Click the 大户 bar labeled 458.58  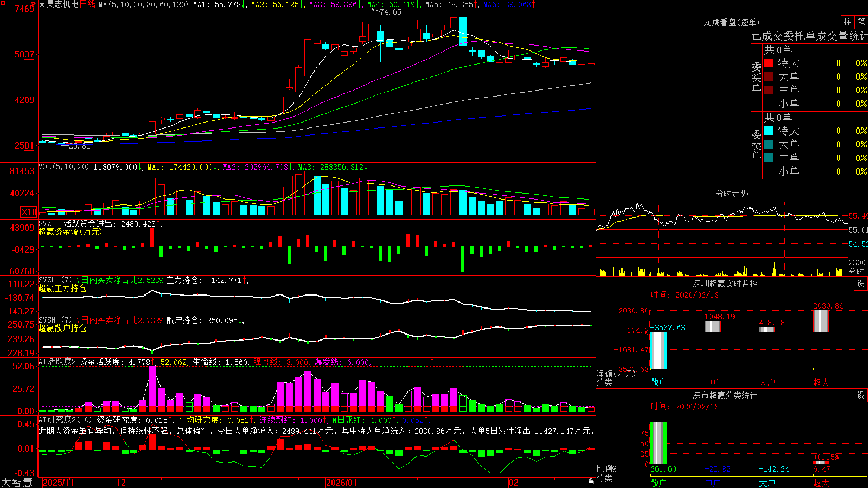tap(767, 329)
